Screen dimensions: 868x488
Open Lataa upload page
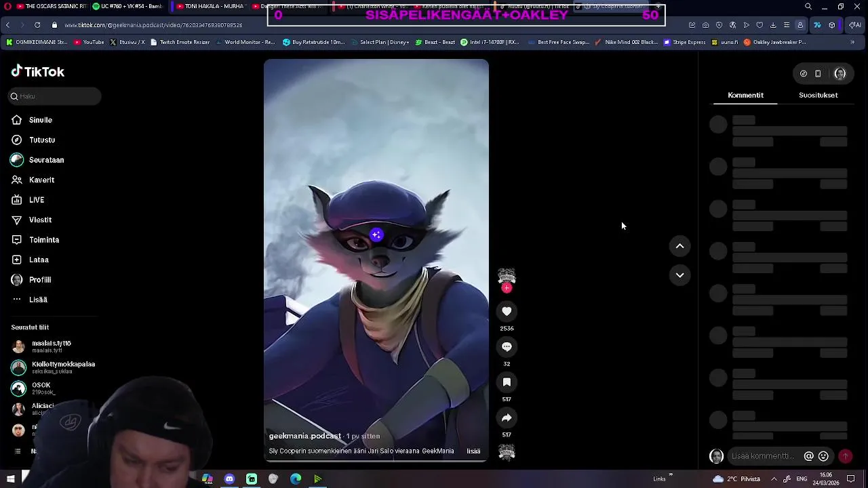click(x=30, y=260)
